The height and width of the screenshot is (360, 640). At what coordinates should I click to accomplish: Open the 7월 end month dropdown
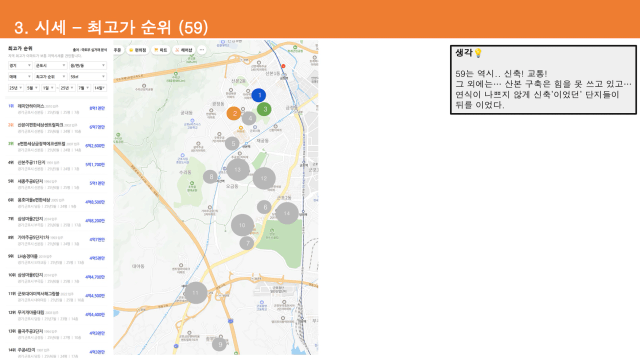click(x=84, y=88)
